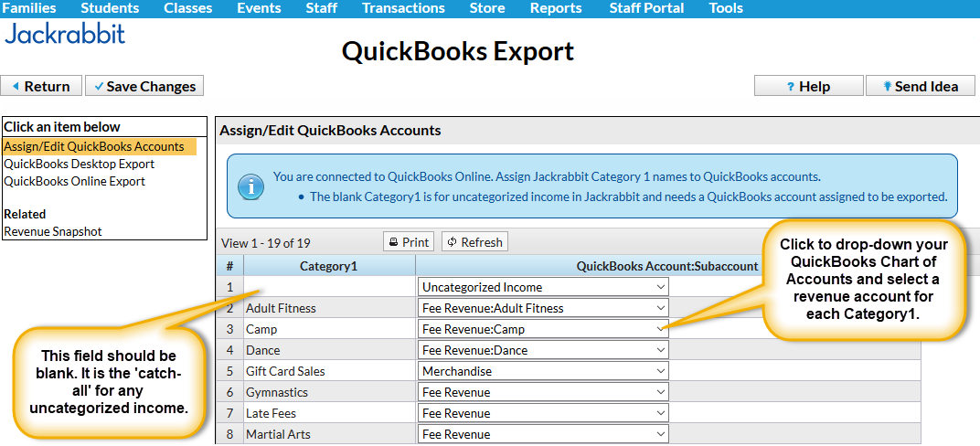
Task: Click the Late Fees category cell
Action: point(329,413)
